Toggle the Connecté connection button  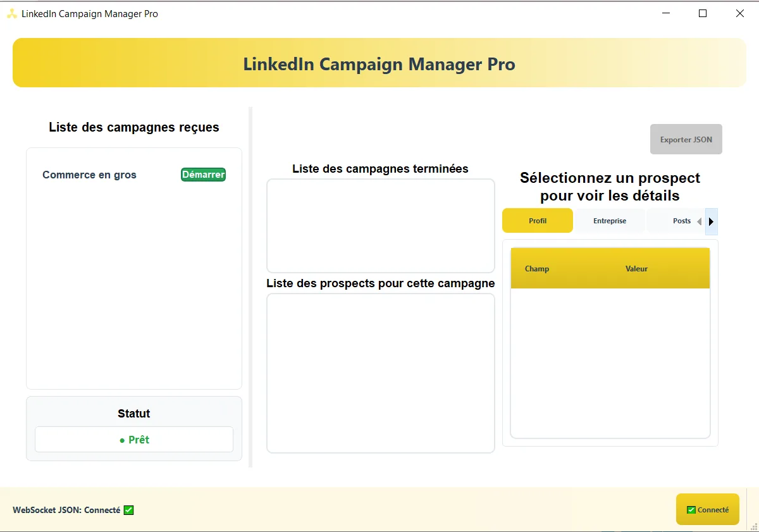[x=707, y=509]
